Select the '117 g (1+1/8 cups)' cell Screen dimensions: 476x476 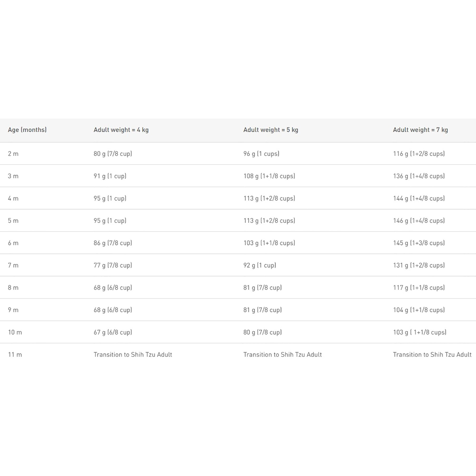click(419, 288)
